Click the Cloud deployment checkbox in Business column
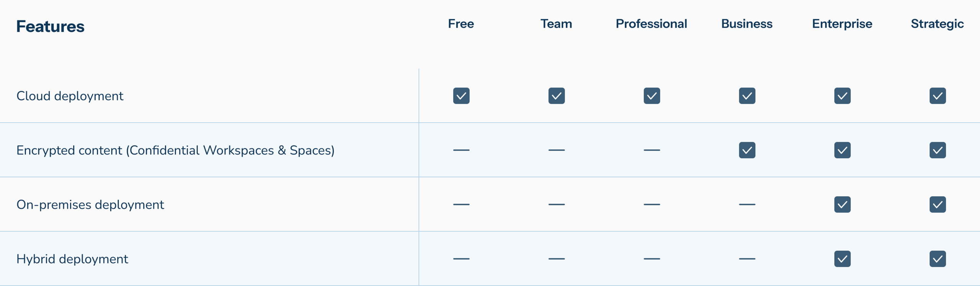 pos(747,96)
